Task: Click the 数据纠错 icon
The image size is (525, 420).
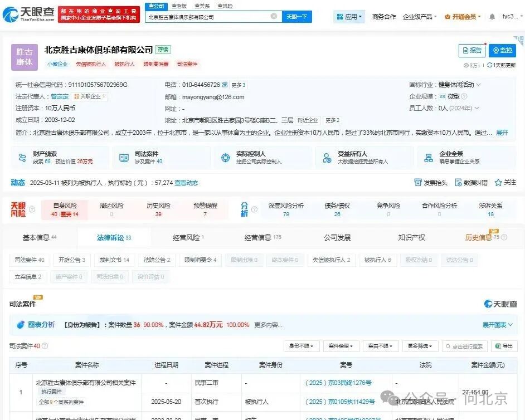Action: pyautogui.click(x=458, y=182)
